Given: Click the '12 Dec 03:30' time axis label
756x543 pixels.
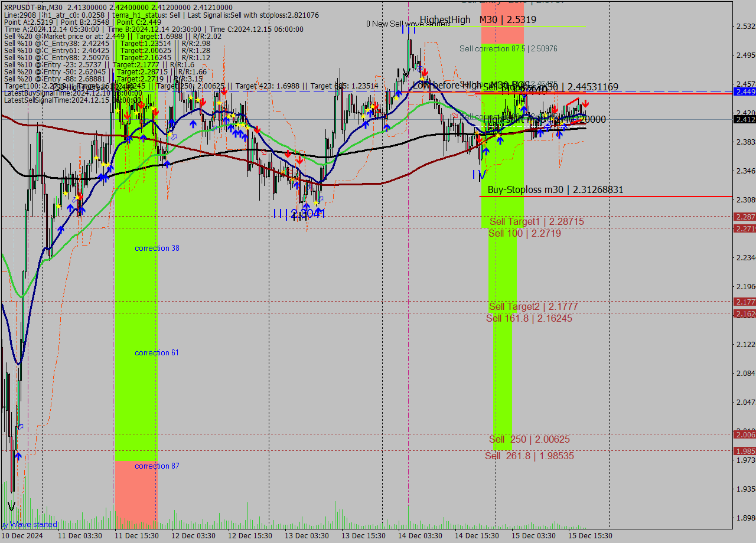Looking at the screenshot, I should pos(193,536).
